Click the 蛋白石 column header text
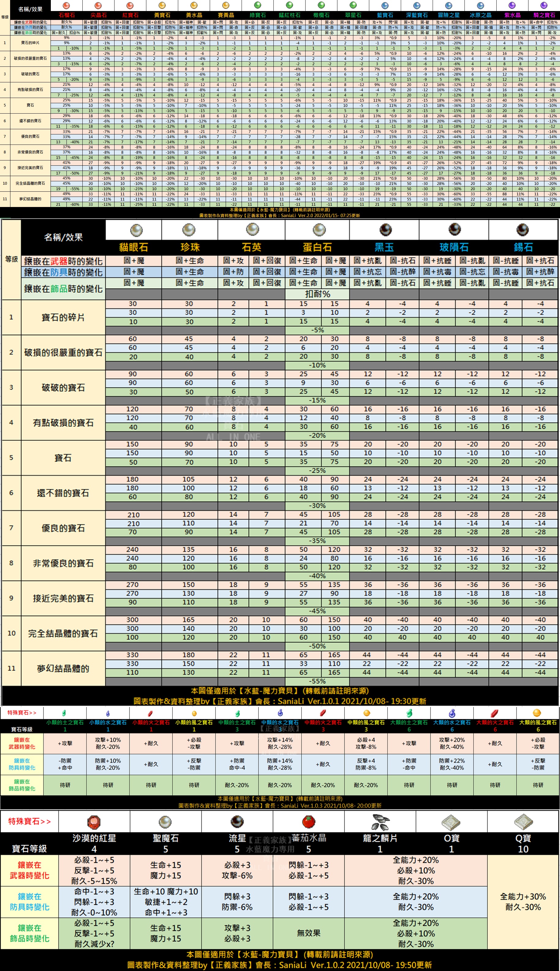 pos(317,247)
